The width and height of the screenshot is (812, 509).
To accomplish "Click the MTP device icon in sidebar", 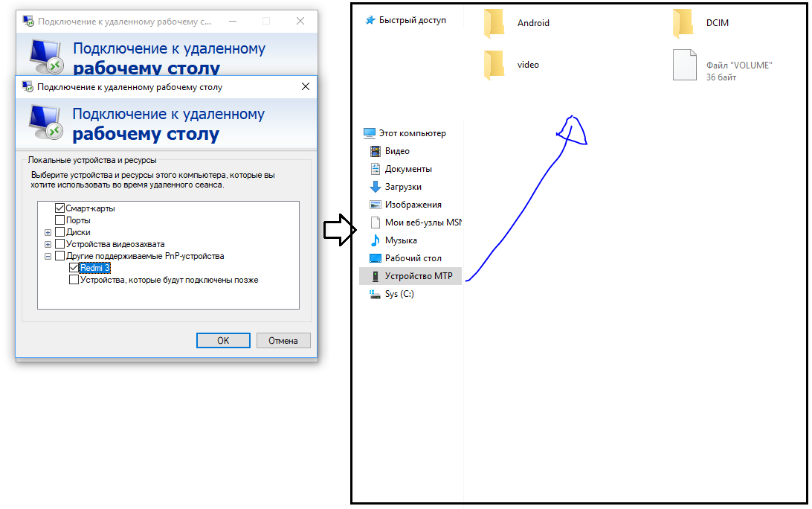I will tap(376, 276).
